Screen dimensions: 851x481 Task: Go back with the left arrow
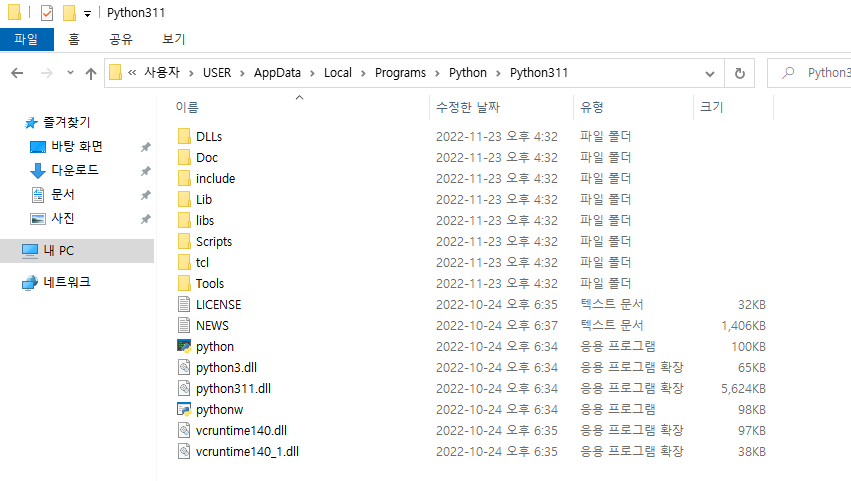[17, 73]
